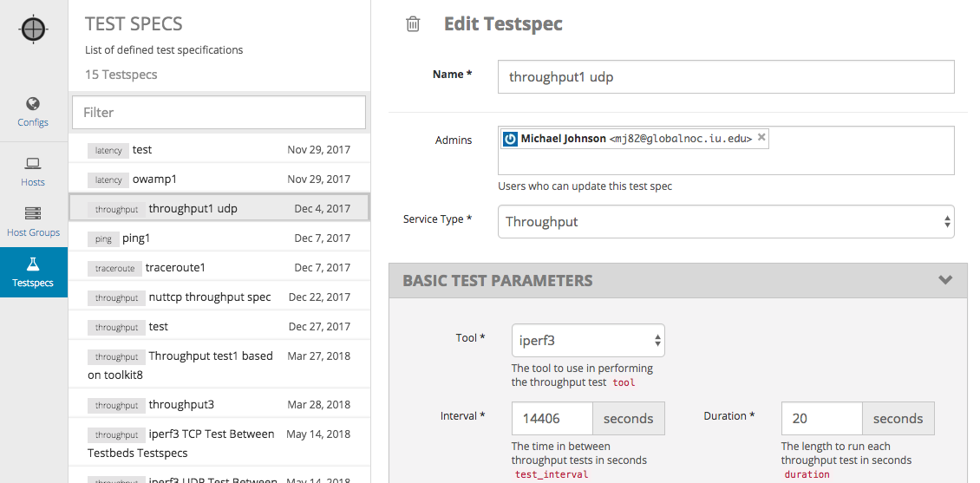Select throughput1 udp spec
Image resolution: width=980 pixels, height=483 pixels.
click(219, 209)
